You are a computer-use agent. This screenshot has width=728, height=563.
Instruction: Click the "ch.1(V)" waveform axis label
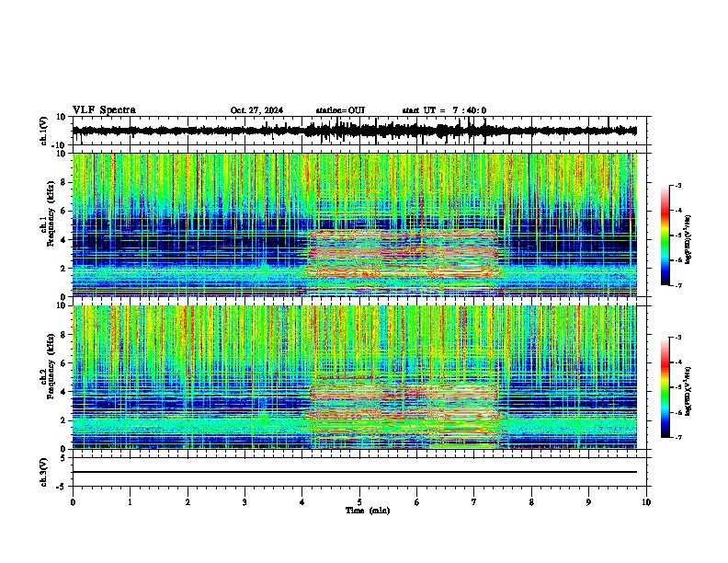44,131
